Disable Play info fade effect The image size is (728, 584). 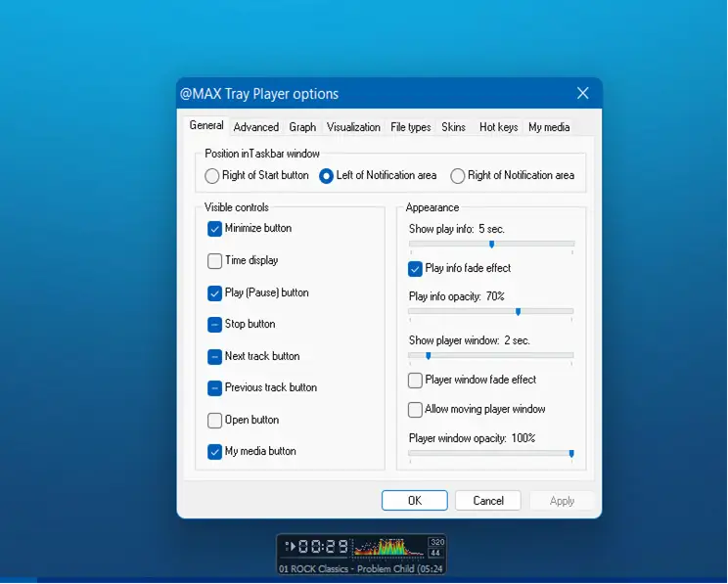(x=415, y=269)
